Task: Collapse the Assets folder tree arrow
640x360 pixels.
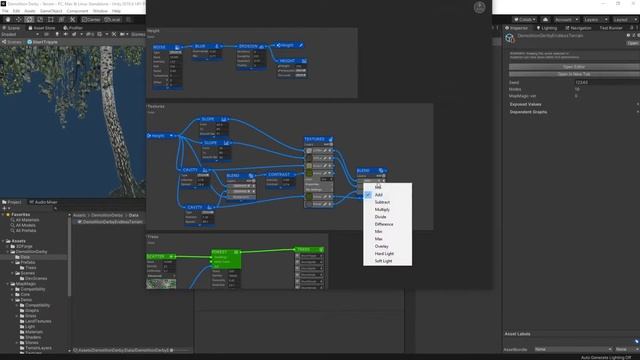Action: click(3, 241)
